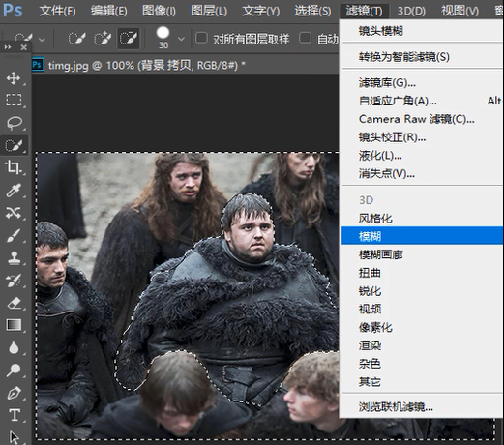Expand toolbox with double-arrow icon
Screen dimensions: 504x445
point(8,47)
